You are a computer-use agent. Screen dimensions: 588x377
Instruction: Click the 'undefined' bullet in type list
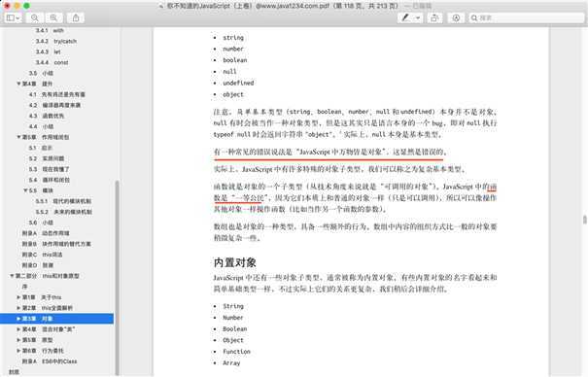pyautogui.click(x=238, y=83)
